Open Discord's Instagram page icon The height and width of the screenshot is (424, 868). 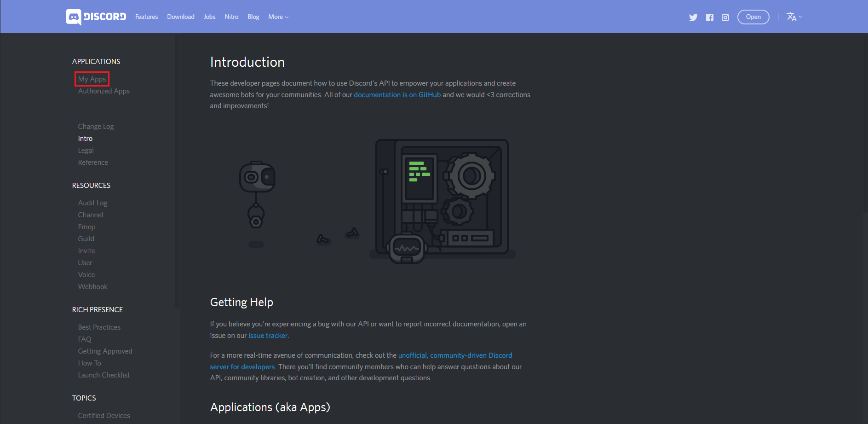pyautogui.click(x=725, y=17)
